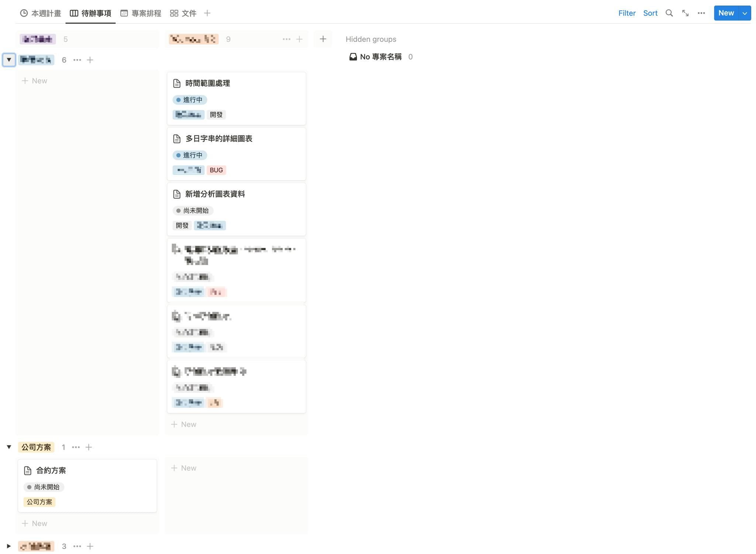Open search with the magnifier icon

pyautogui.click(x=669, y=13)
